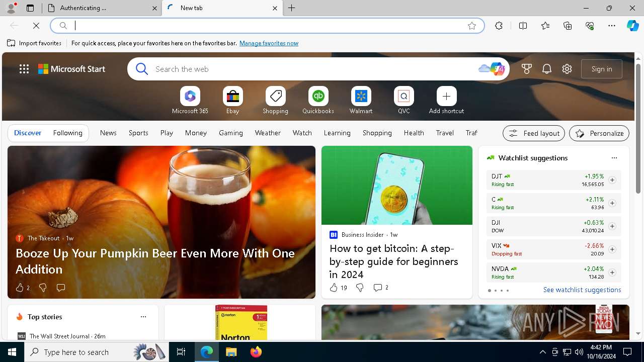The height and width of the screenshot is (362, 644).
Task: Toggle Split screen icon in Edge toolbar
Action: tap(523, 26)
